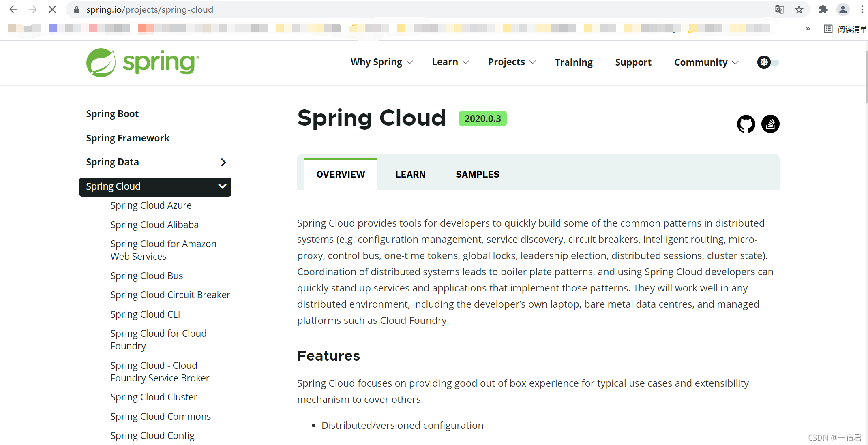Viewport: 868px width, 445px height.
Task: Expand Spring Data sidebar chevron
Action: [223, 162]
